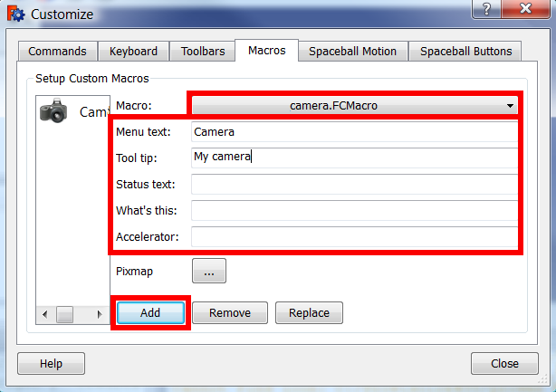Go to the Toolbars tab
This screenshot has height=392, width=556.
203,51
